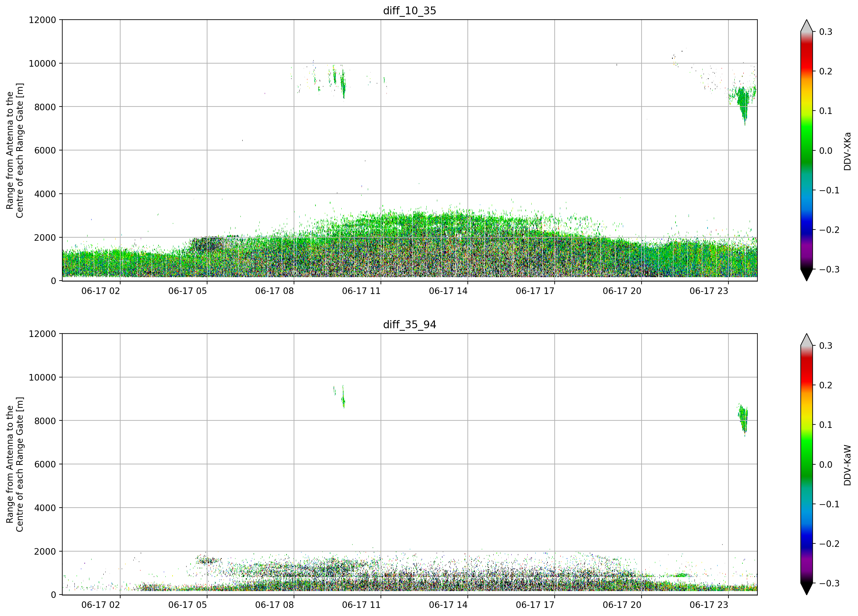Click the 06-17 14 x-tick under diff_10_35
Screen dimensions: 858x616
[448, 291]
